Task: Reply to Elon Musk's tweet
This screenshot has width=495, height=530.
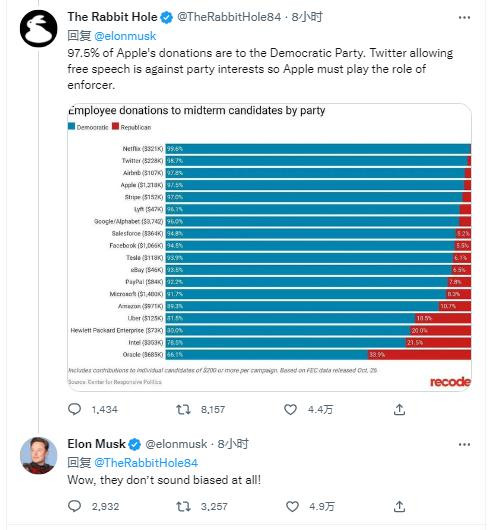Action: pos(74,506)
